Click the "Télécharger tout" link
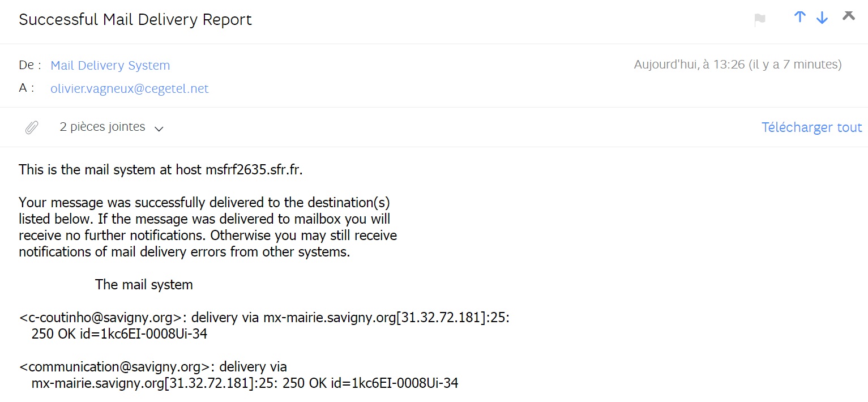Viewport: 868px width, 402px height. point(811,127)
